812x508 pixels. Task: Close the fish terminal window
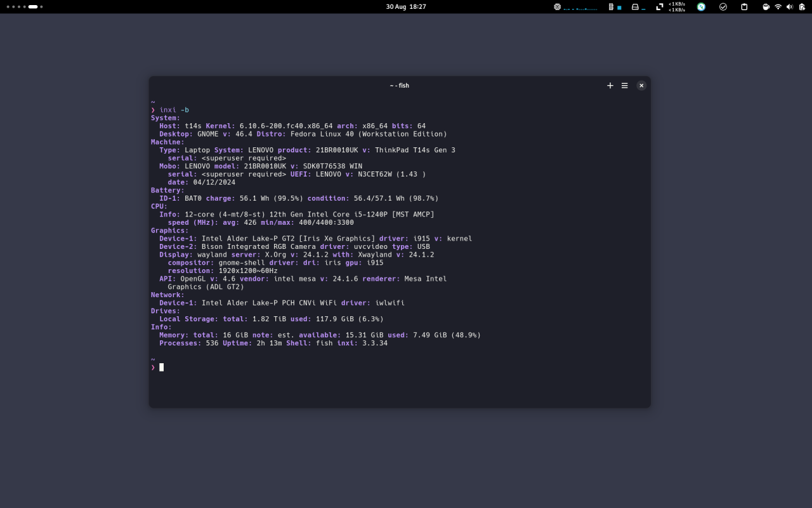[x=641, y=86]
